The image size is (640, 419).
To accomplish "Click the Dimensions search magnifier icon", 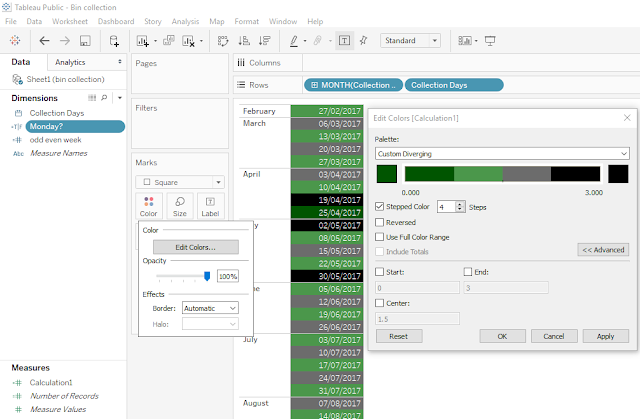I will pyautogui.click(x=104, y=98).
